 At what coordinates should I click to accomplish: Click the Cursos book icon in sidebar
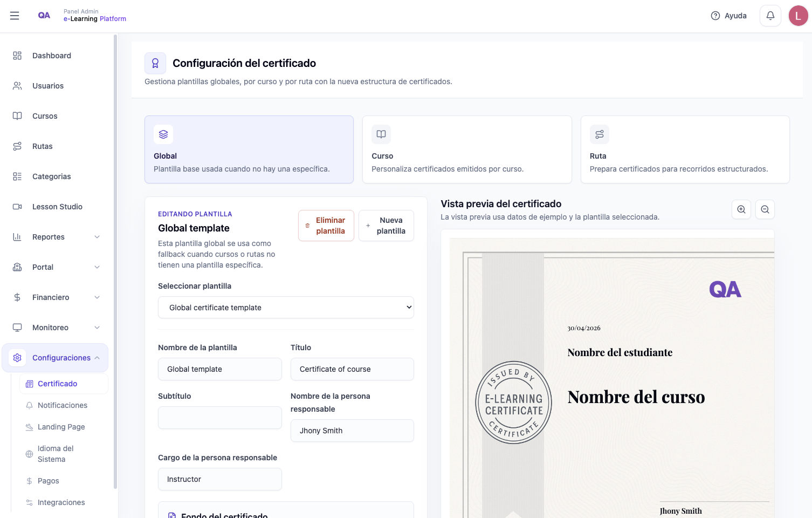point(17,116)
